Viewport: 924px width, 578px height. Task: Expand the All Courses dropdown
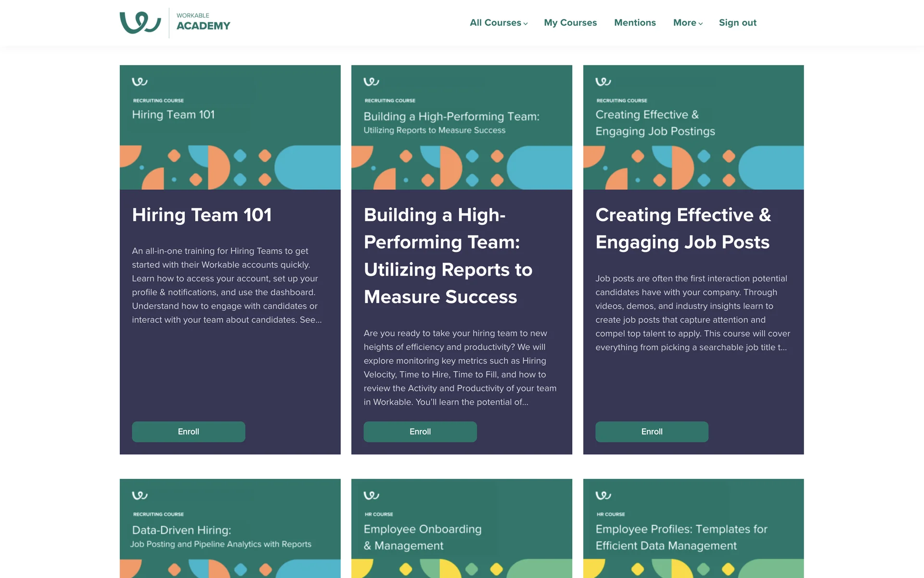498,23
